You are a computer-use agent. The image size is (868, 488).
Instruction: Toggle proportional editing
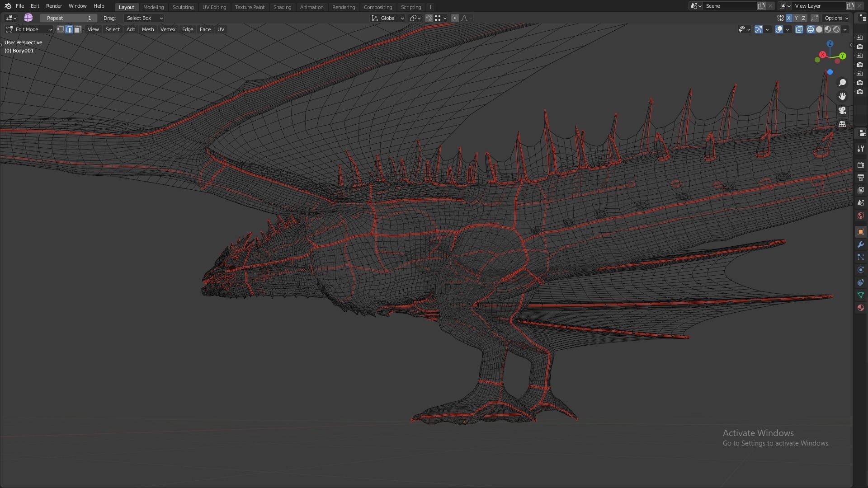(x=455, y=18)
